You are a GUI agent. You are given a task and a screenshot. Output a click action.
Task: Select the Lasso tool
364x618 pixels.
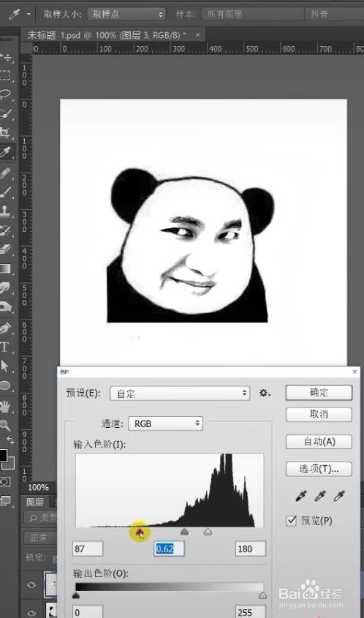(x=6, y=94)
